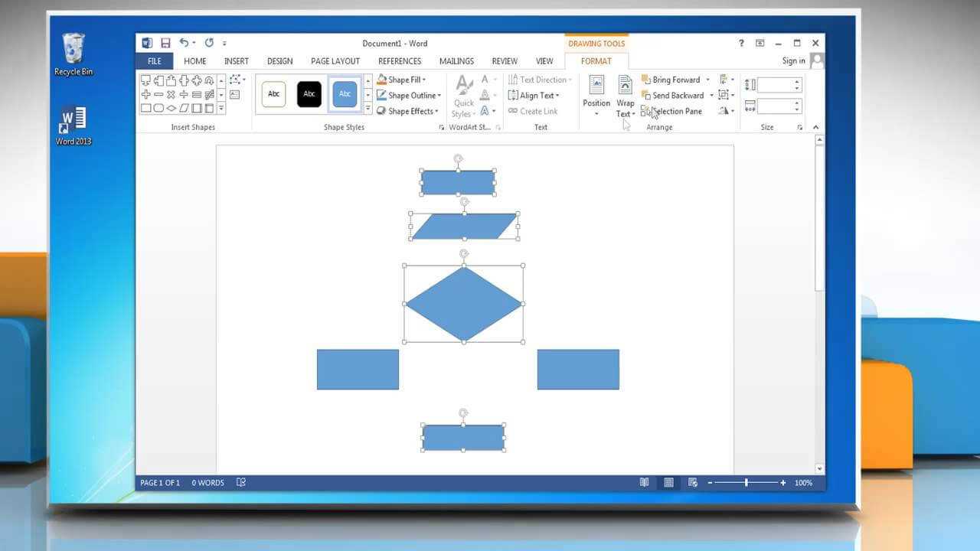Select the diamond shape in the document
The image size is (980, 551).
pos(463,304)
